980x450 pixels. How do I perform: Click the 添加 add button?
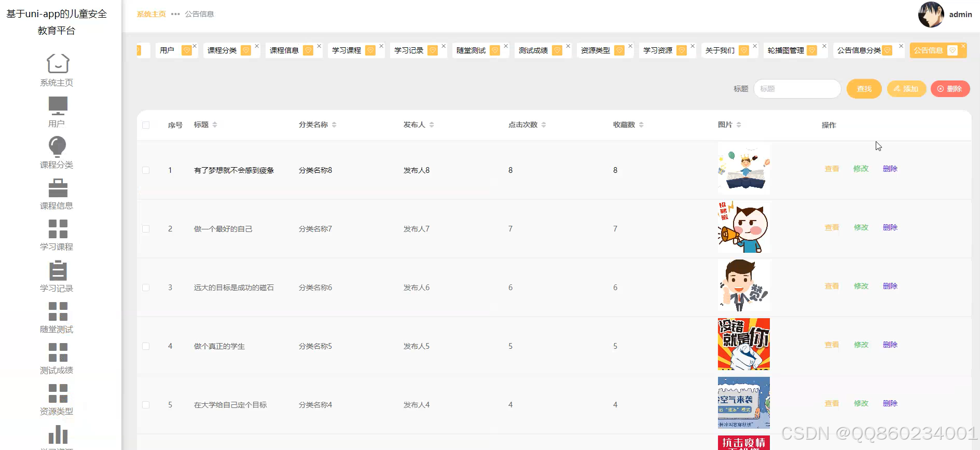pos(906,89)
